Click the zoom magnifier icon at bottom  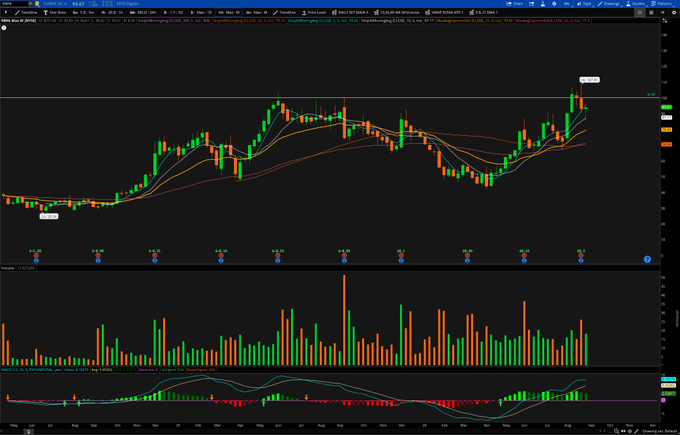tap(616, 431)
